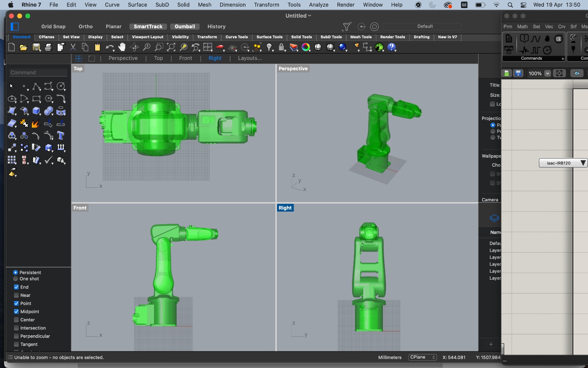Click the Paste clipboard icon
The width and height of the screenshot is (588, 368).
97,47
